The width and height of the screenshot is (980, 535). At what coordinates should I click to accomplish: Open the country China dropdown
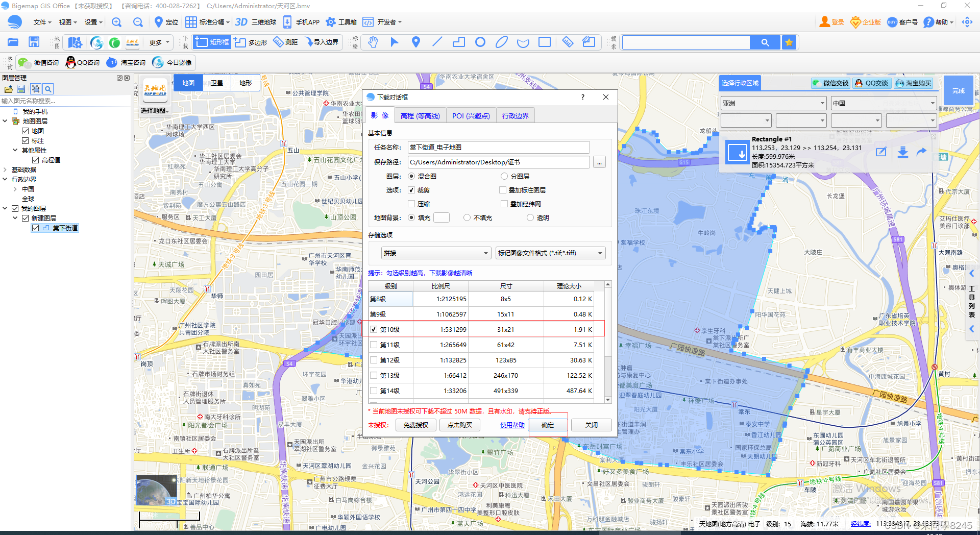click(x=884, y=103)
